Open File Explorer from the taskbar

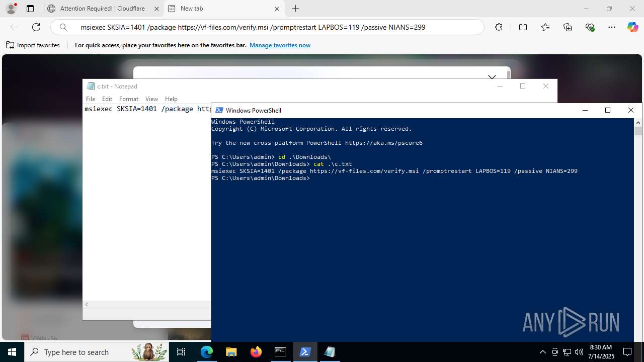pyautogui.click(x=231, y=352)
